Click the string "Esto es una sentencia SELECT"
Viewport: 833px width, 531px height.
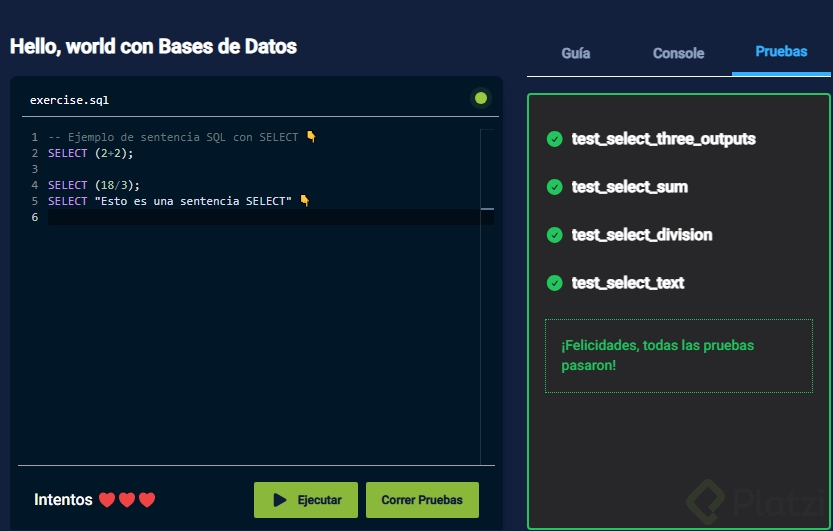193,201
